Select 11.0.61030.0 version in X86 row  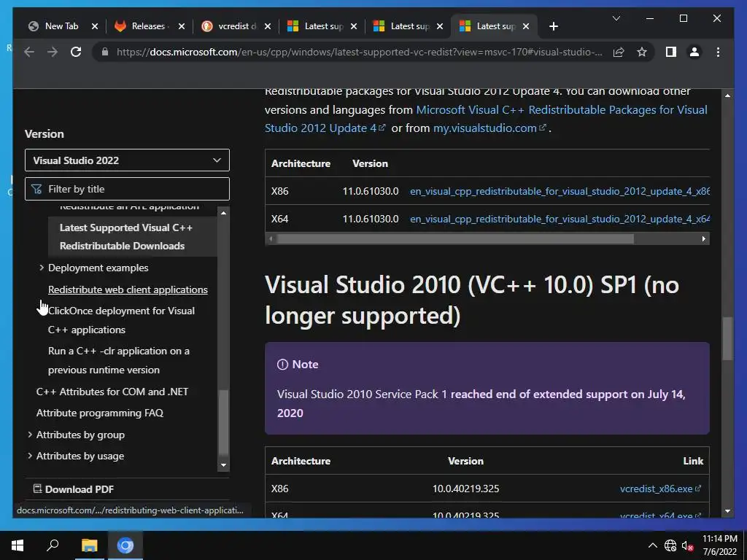click(x=371, y=191)
